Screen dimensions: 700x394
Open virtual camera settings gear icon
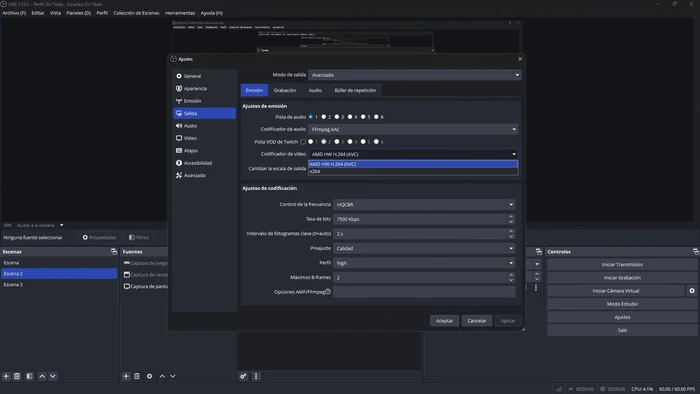tap(692, 291)
